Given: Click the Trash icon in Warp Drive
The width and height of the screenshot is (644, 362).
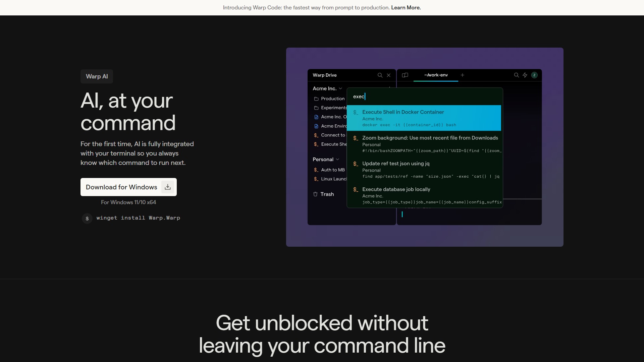Looking at the screenshot, I should click(315, 194).
